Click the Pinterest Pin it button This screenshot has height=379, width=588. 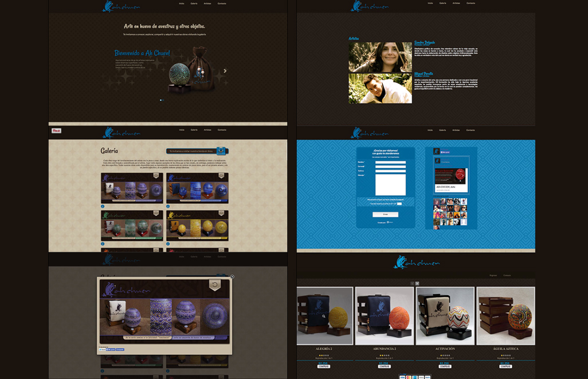click(56, 131)
